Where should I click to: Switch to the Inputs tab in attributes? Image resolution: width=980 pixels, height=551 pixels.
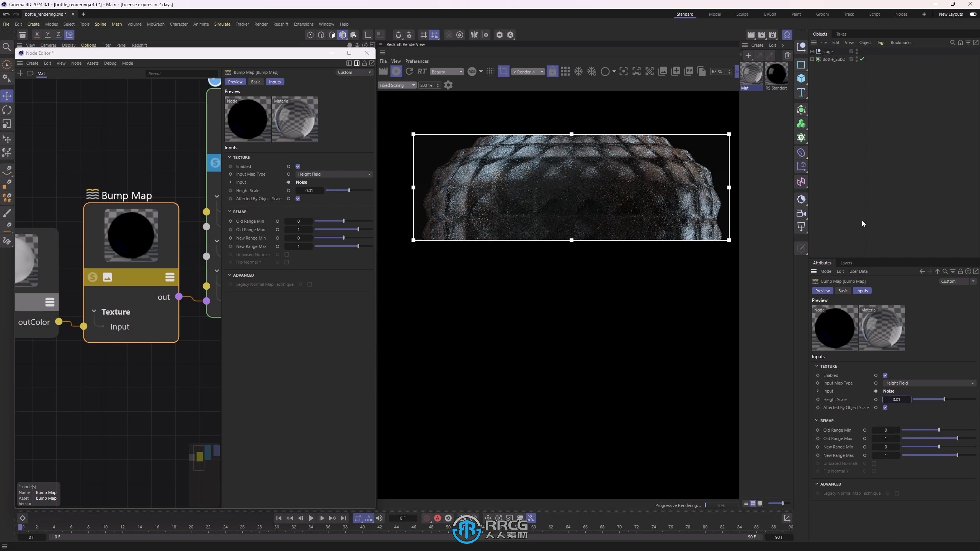[862, 290]
